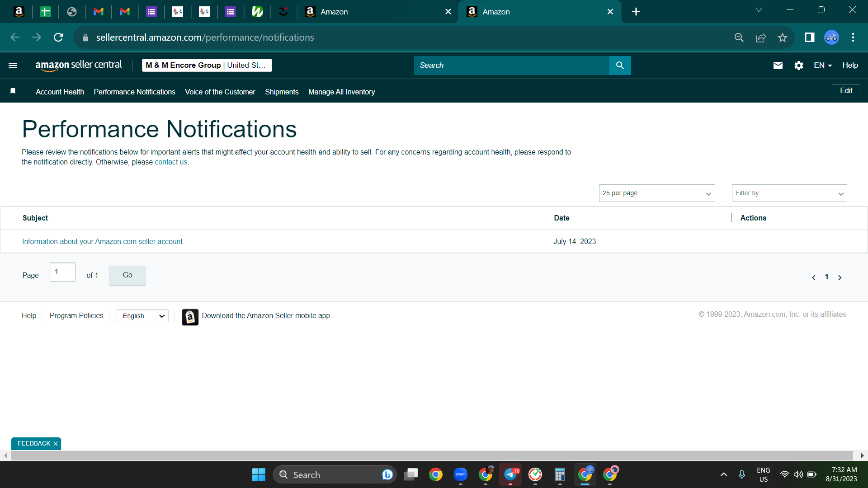
Task: Open a new browser tab
Action: coord(636,12)
